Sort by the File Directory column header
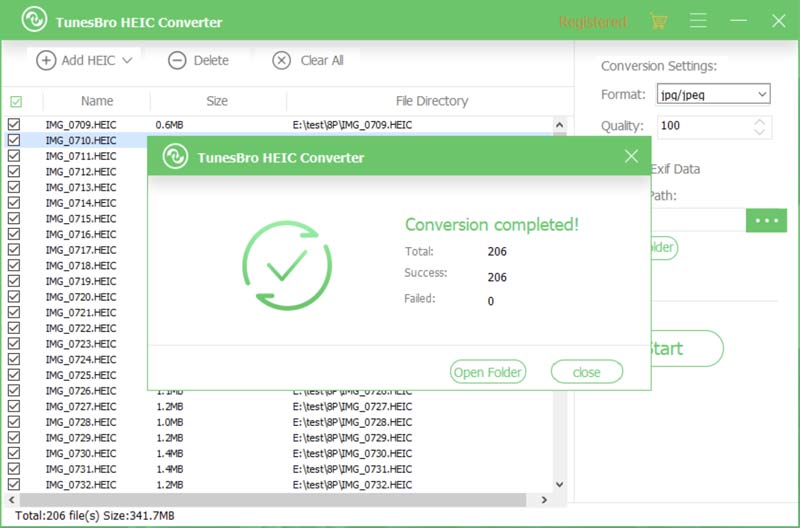 point(432,101)
